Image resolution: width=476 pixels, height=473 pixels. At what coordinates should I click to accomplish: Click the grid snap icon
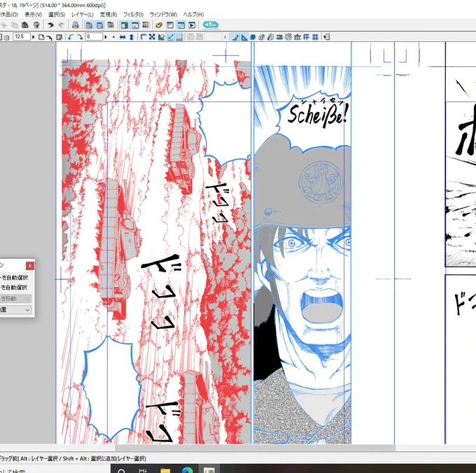pyautogui.click(x=307, y=37)
